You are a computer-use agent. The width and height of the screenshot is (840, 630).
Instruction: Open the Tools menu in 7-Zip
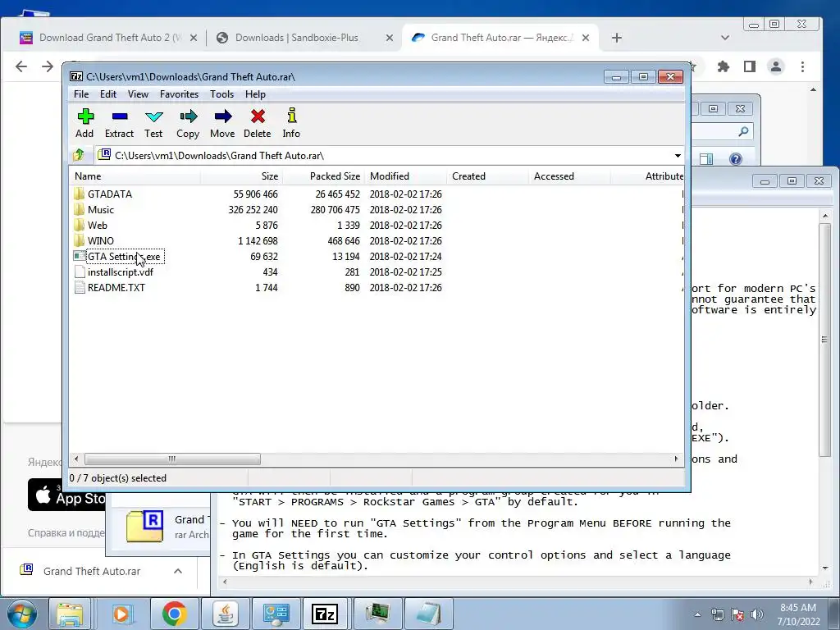point(221,94)
